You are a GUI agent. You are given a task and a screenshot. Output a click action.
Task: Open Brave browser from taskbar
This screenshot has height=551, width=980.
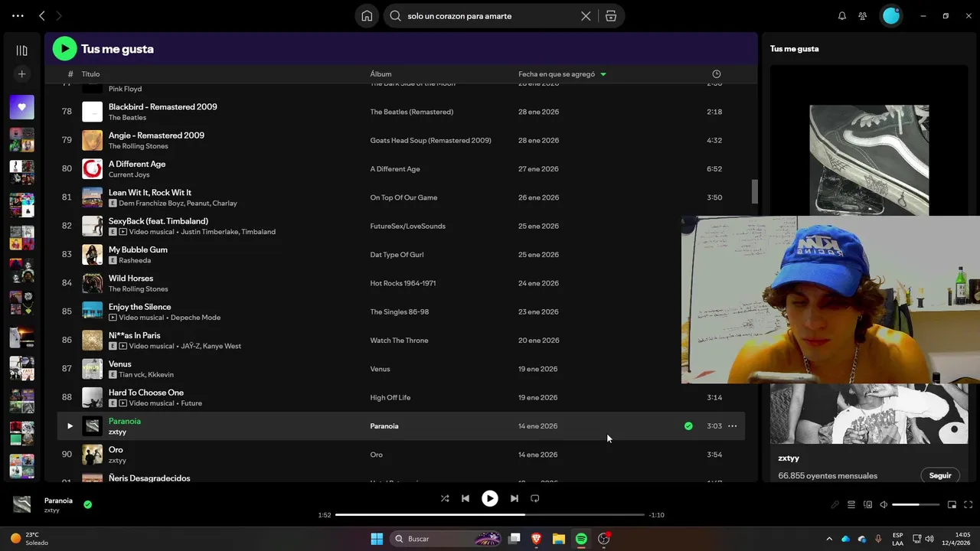pyautogui.click(x=537, y=539)
